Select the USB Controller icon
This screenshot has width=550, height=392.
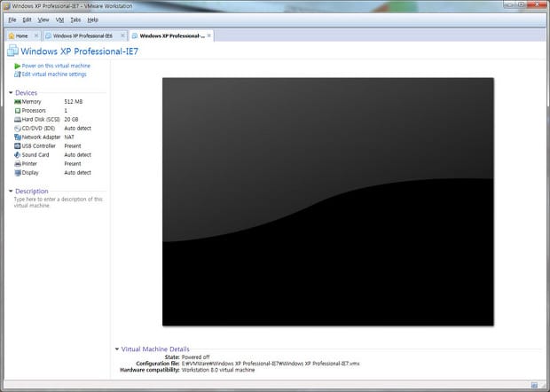[x=17, y=146]
